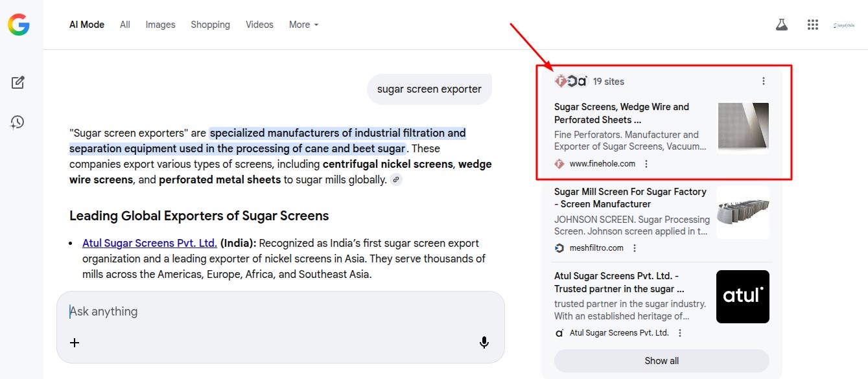The width and height of the screenshot is (868, 379).
Task: Click the microphone voice input icon
Action: pos(484,343)
